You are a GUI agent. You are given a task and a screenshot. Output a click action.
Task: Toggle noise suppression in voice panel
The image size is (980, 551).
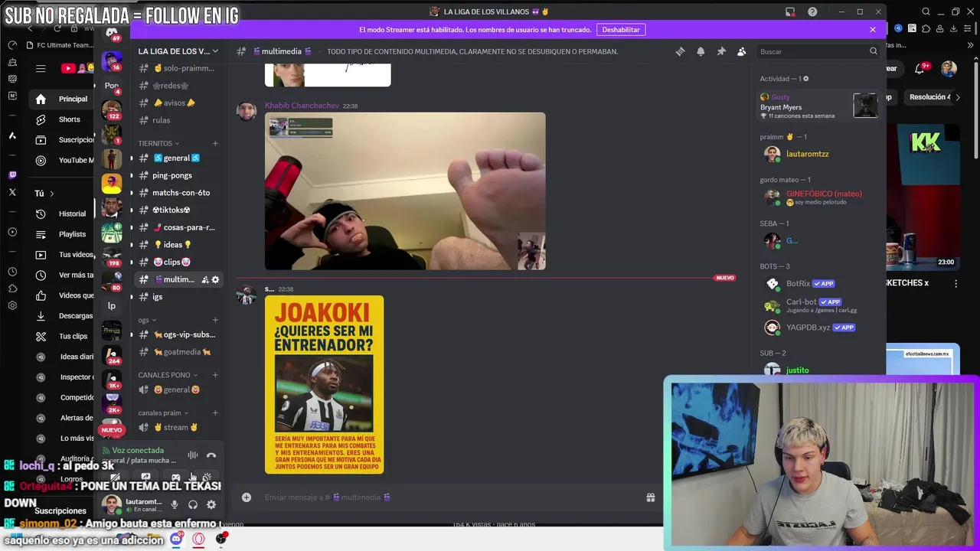(x=193, y=455)
